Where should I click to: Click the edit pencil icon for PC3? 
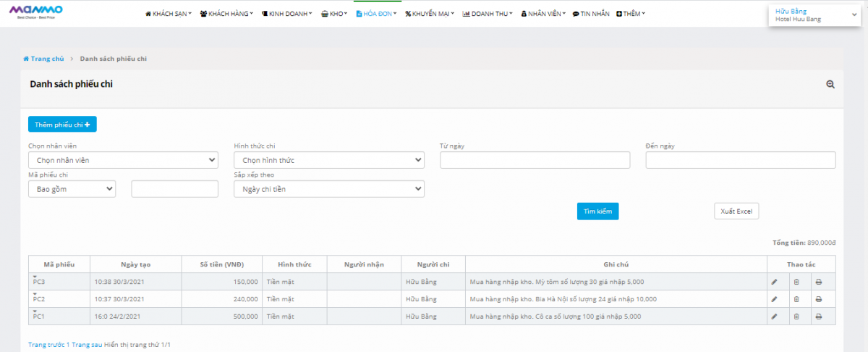click(x=774, y=282)
